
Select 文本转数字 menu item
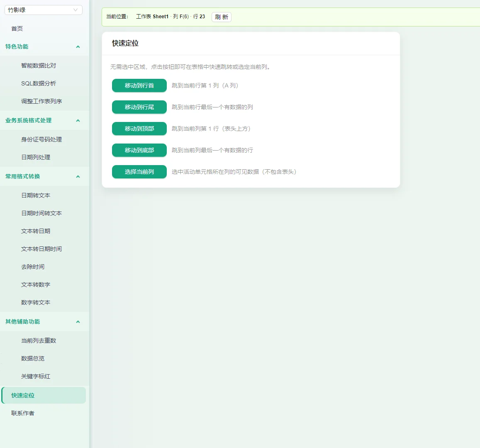point(36,285)
